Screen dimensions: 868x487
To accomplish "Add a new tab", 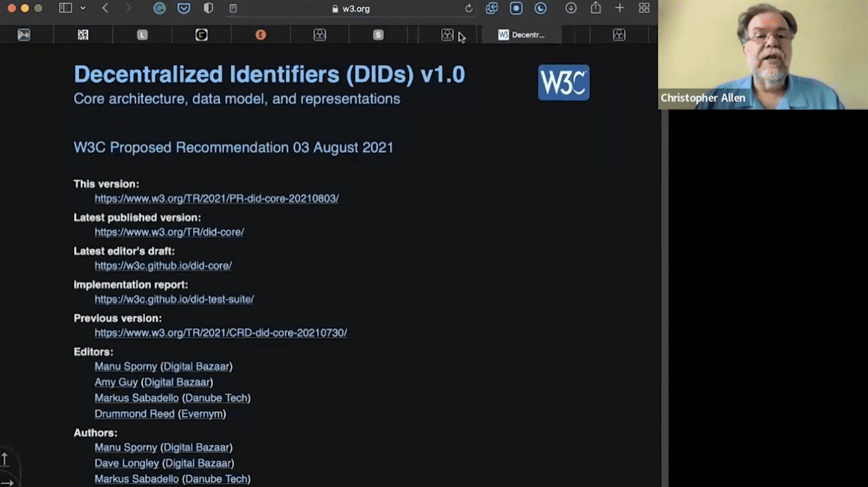I will tap(619, 8).
